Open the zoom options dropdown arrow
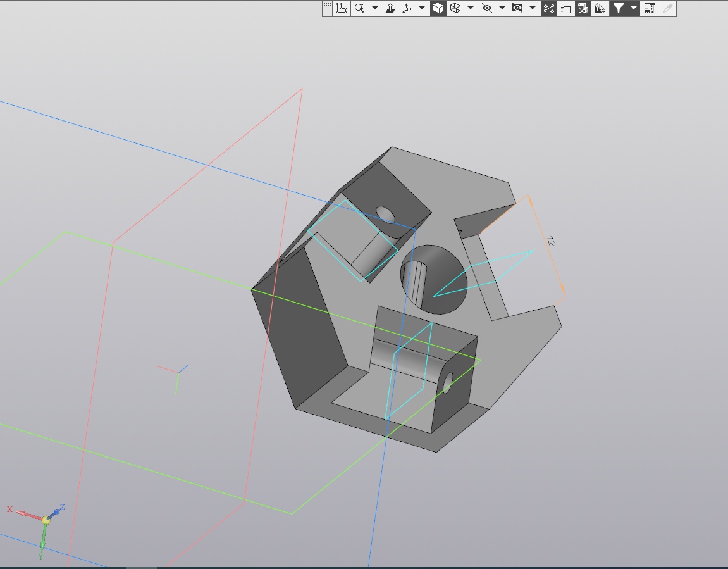728x569 pixels. coord(374,8)
